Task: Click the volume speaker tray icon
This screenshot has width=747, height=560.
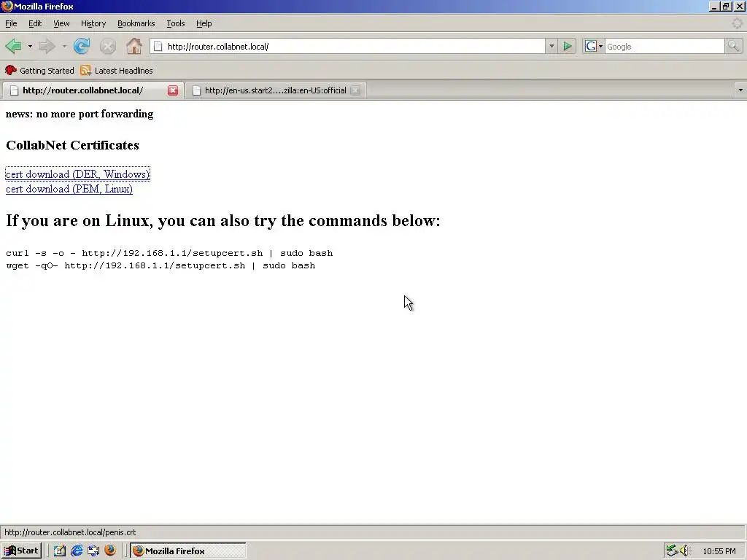Action: point(685,551)
